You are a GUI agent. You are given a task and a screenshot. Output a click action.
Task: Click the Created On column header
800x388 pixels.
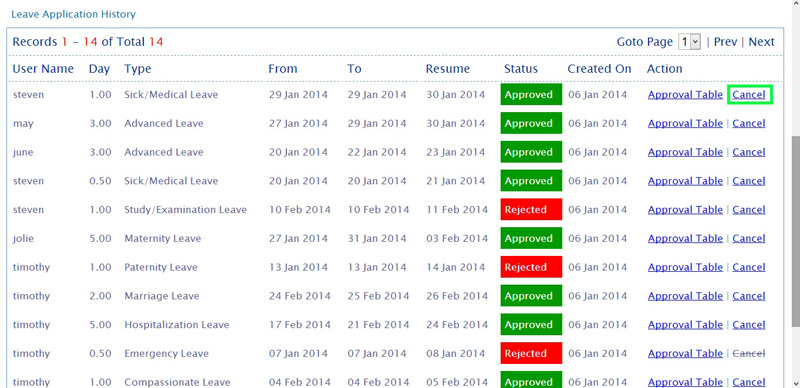click(x=599, y=69)
